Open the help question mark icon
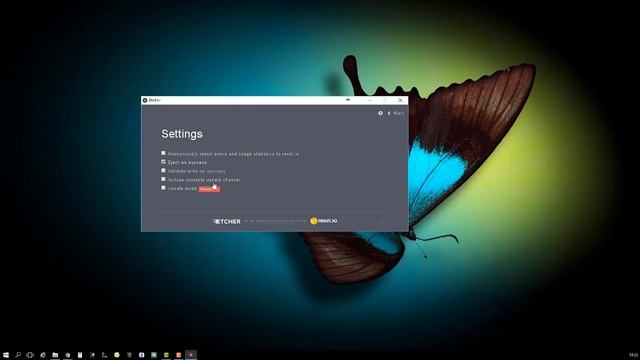Viewport: 640px width, 360px height. pos(380,113)
